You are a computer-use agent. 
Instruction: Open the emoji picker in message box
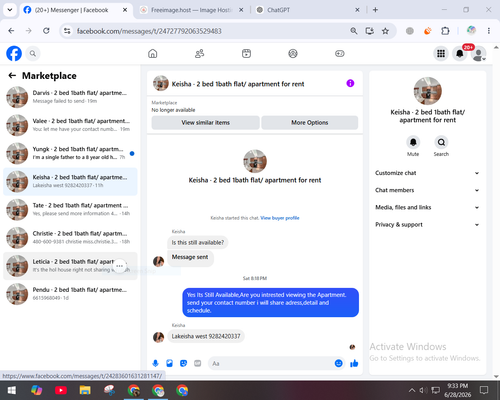pos(338,363)
